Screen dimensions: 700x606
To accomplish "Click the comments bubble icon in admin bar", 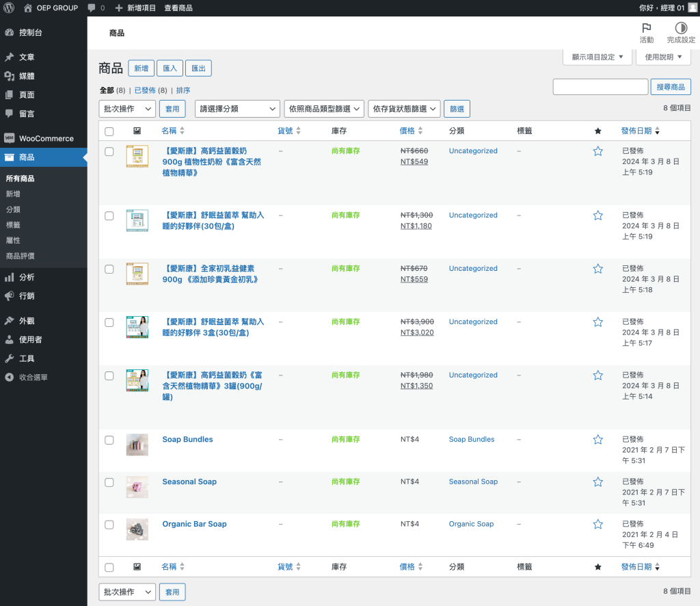I will coord(92,8).
